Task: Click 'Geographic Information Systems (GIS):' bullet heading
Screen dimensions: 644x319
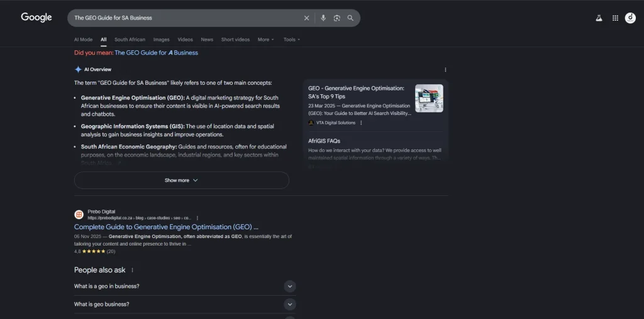Action: point(133,126)
